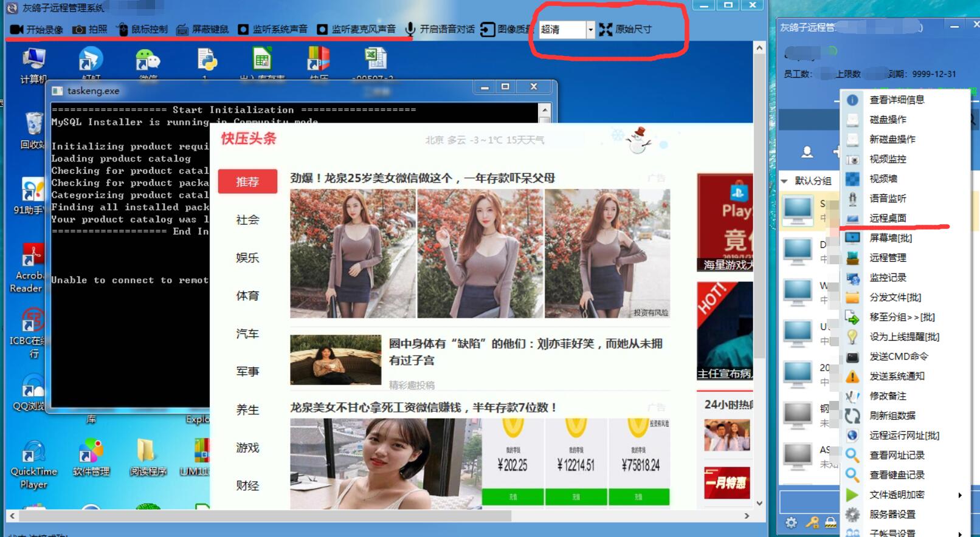This screenshot has height=537, width=980.
Task: Choose 服务器设置 menu entry
Action: tap(892, 515)
